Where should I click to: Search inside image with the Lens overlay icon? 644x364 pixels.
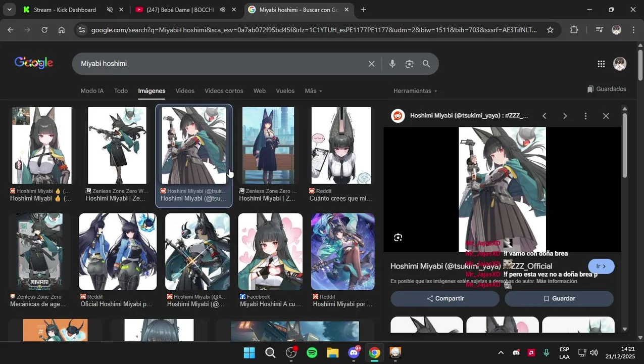[x=398, y=238]
